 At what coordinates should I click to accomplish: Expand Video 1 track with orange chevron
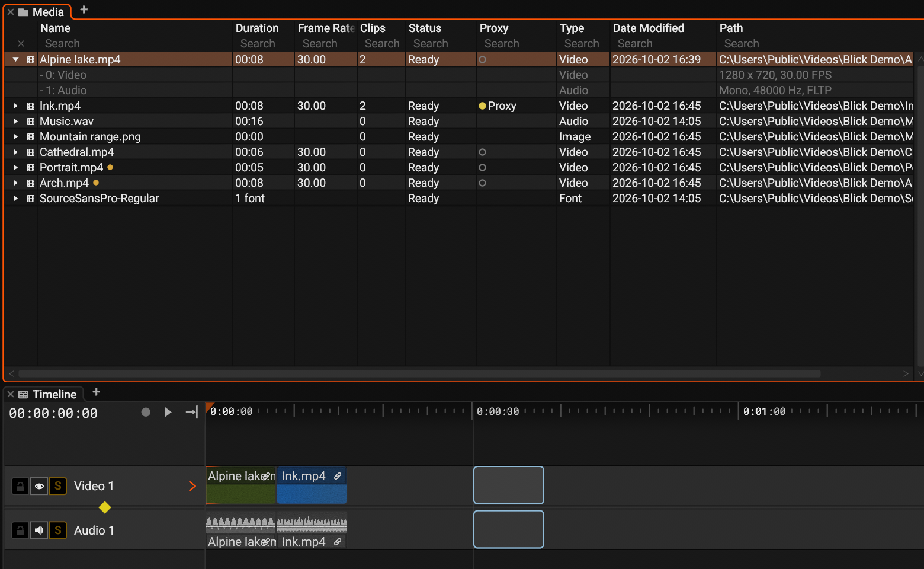(192, 487)
